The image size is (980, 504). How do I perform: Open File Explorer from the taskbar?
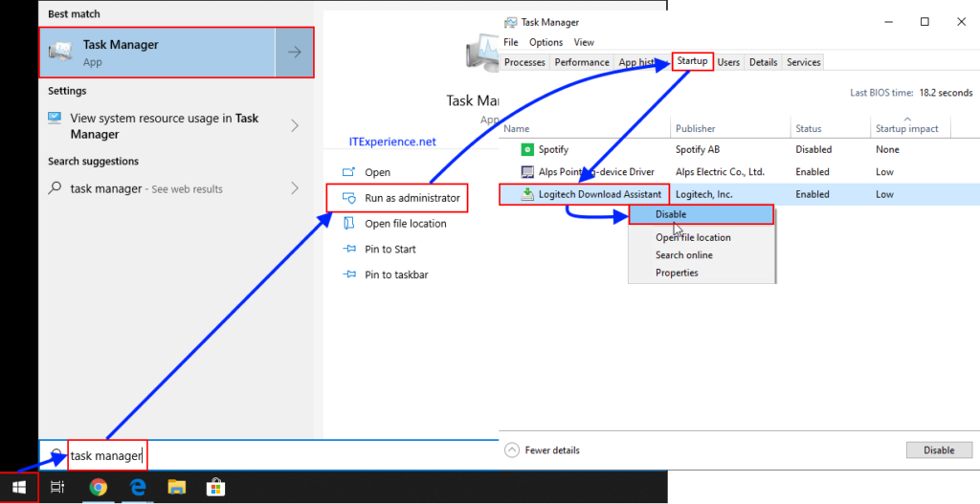click(x=177, y=487)
